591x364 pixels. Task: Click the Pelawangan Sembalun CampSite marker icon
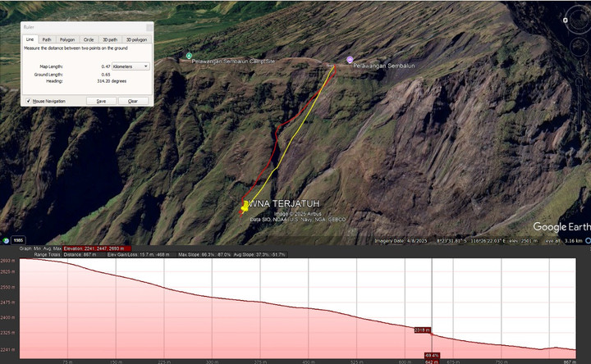point(189,56)
